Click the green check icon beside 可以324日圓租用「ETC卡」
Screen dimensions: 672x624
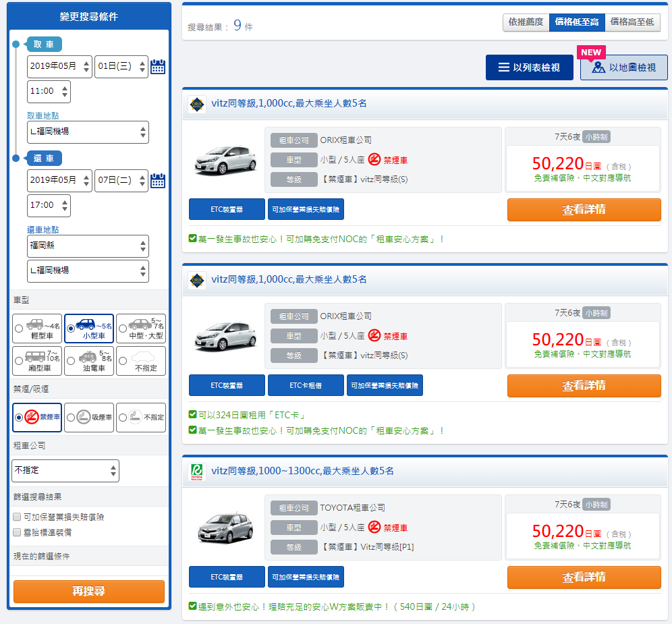coord(193,414)
